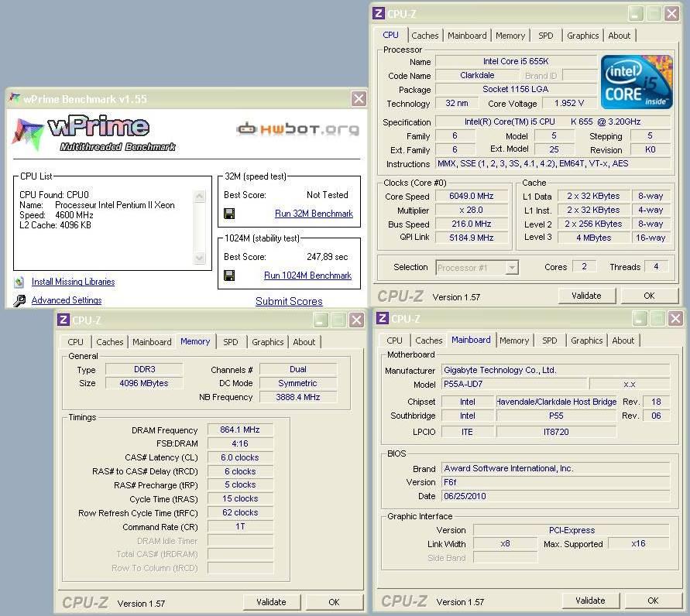The image size is (690, 616).
Task: Click the manufacturer Gigabyte Technology field
Action: click(555, 370)
